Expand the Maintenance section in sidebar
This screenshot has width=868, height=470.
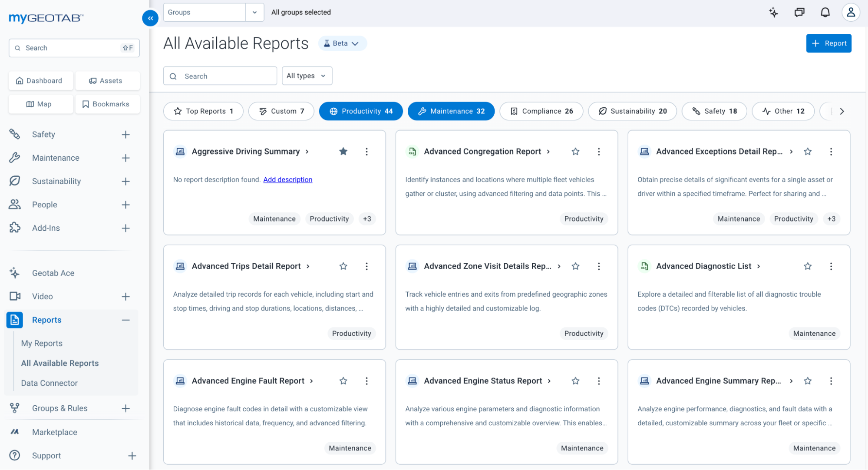[125, 158]
